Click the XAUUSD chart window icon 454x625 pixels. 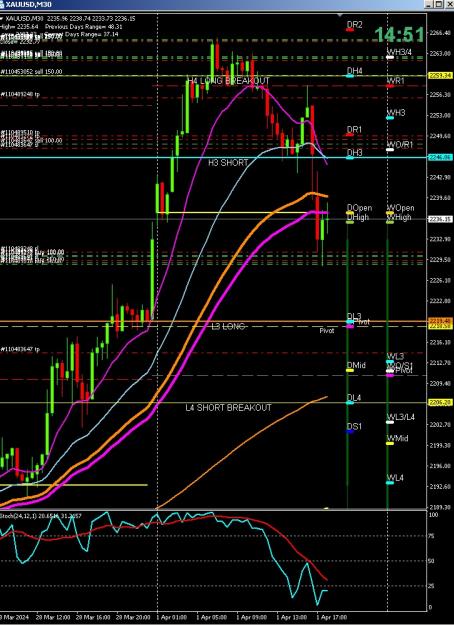tap(2, 4)
